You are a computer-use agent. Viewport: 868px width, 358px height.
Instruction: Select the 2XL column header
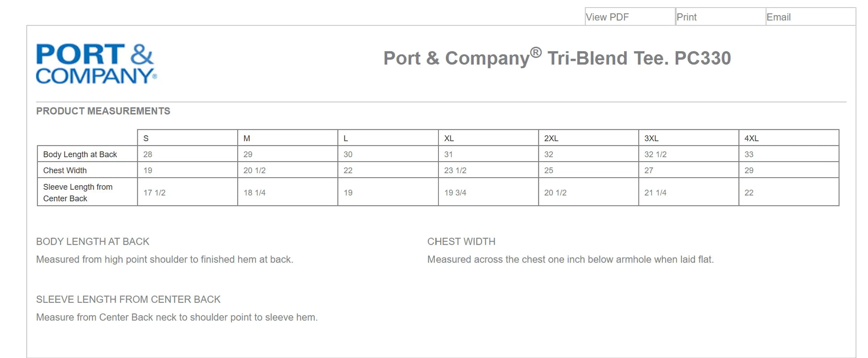tap(551, 138)
